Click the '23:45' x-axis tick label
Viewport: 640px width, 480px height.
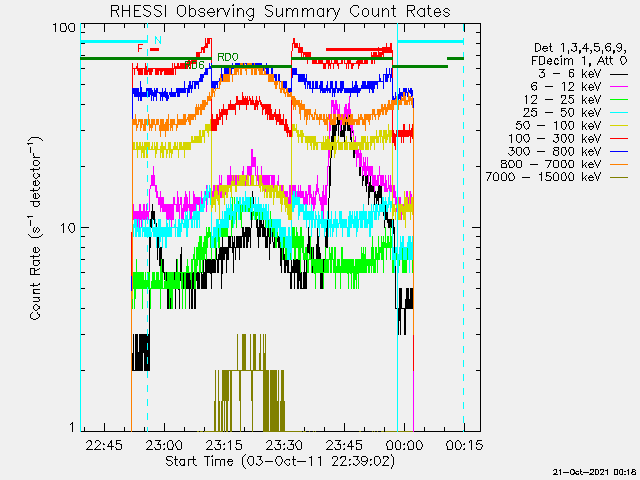pyautogui.click(x=344, y=445)
